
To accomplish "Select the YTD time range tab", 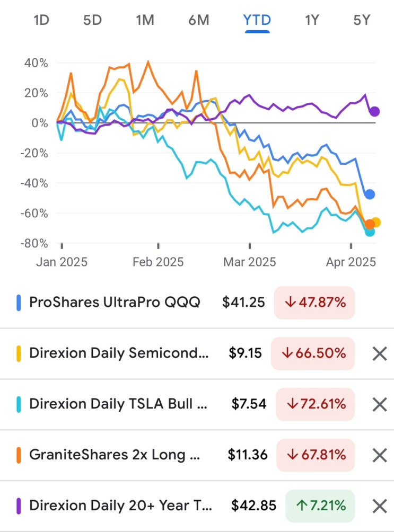I will tap(257, 21).
